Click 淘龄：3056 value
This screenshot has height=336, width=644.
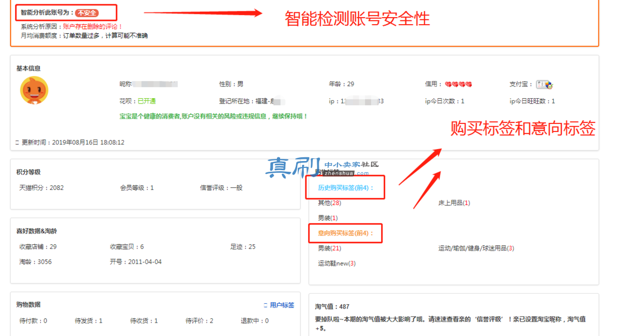(35, 262)
